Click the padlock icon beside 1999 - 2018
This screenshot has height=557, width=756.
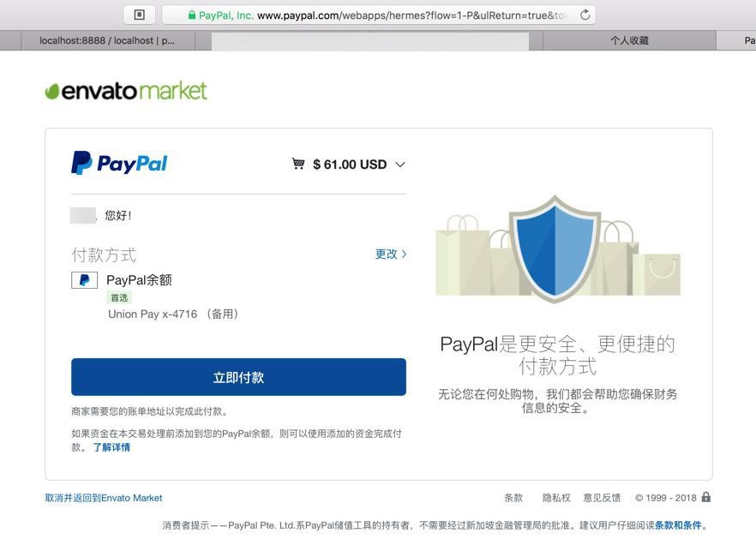click(706, 497)
